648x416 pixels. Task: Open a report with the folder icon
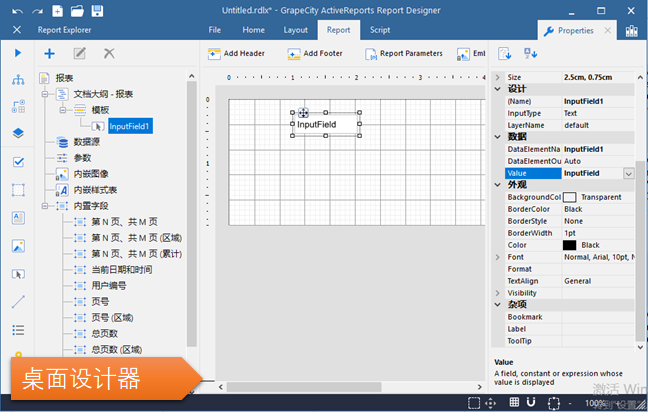click(x=77, y=11)
